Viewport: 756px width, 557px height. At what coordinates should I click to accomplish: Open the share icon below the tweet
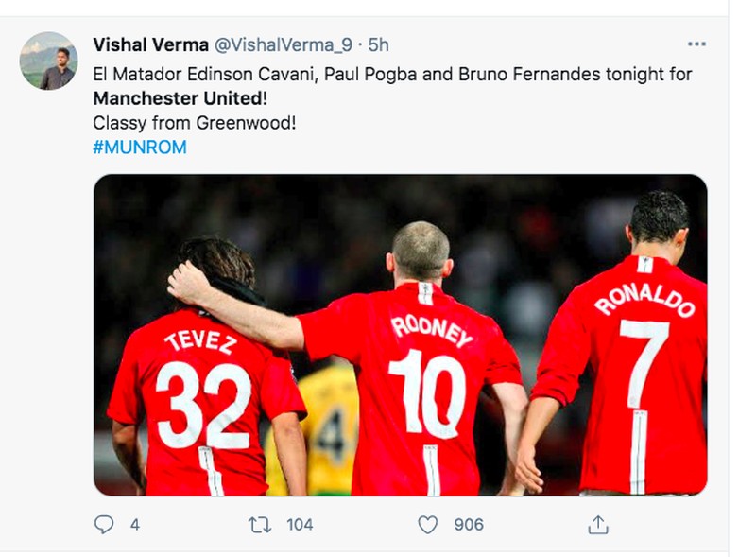click(x=597, y=524)
